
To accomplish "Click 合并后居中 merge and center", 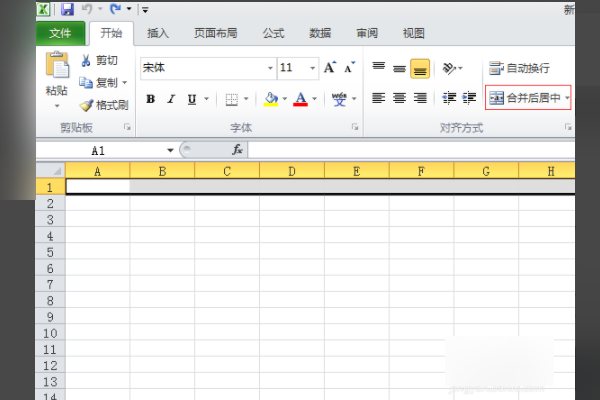I will pos(524,98).
